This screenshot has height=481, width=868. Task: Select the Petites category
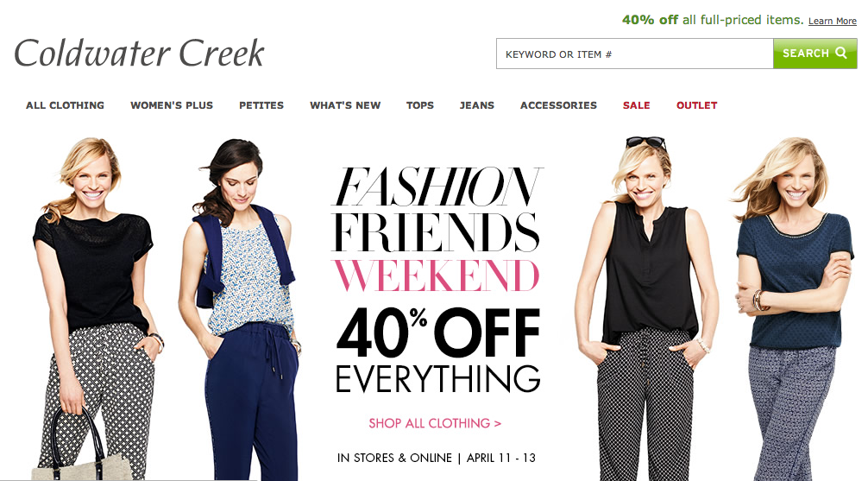pyautogui.click(x=261, y=105)
